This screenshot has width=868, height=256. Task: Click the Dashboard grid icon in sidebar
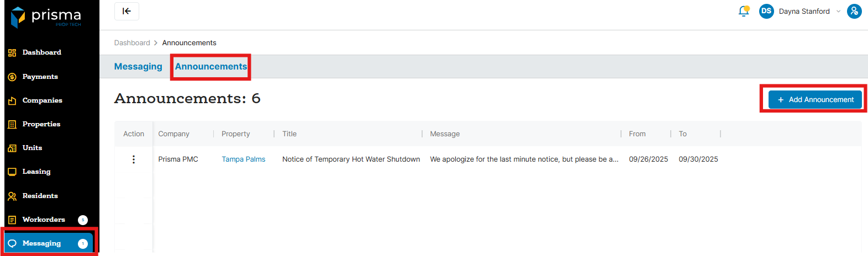coord(12,53)
